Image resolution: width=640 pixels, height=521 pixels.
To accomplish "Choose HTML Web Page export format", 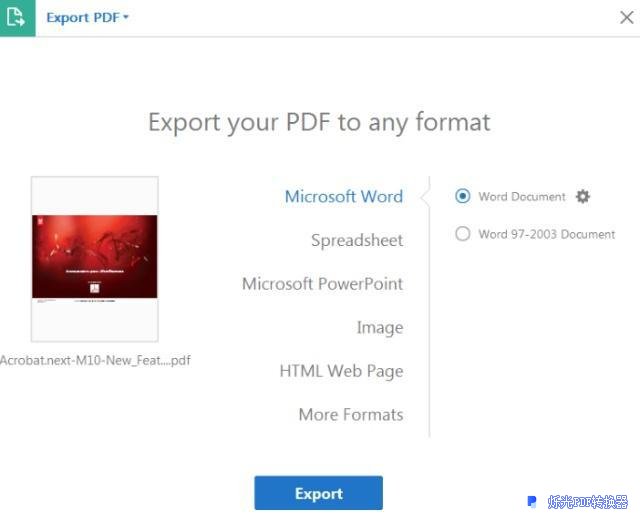I will point(342,371).
